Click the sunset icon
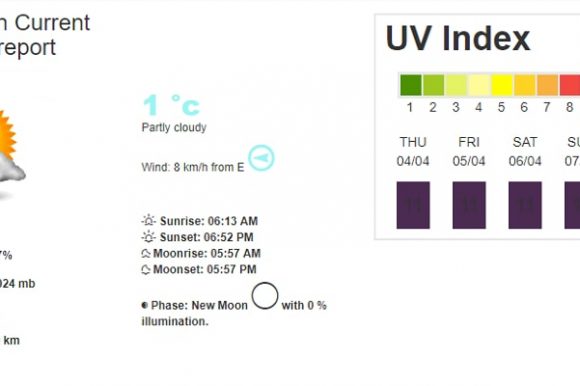 click(149, 237)
